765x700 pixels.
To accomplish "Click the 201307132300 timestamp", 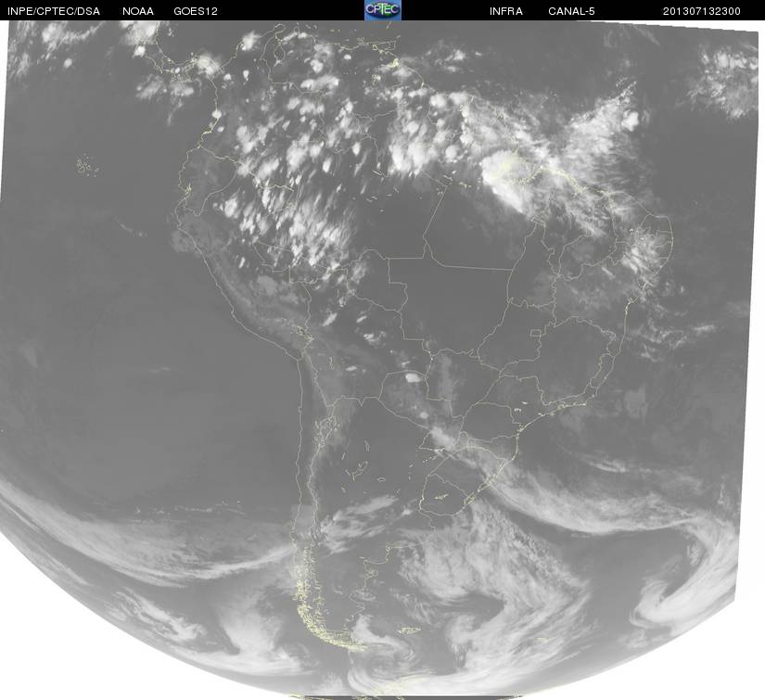I will tap(702, 11).
